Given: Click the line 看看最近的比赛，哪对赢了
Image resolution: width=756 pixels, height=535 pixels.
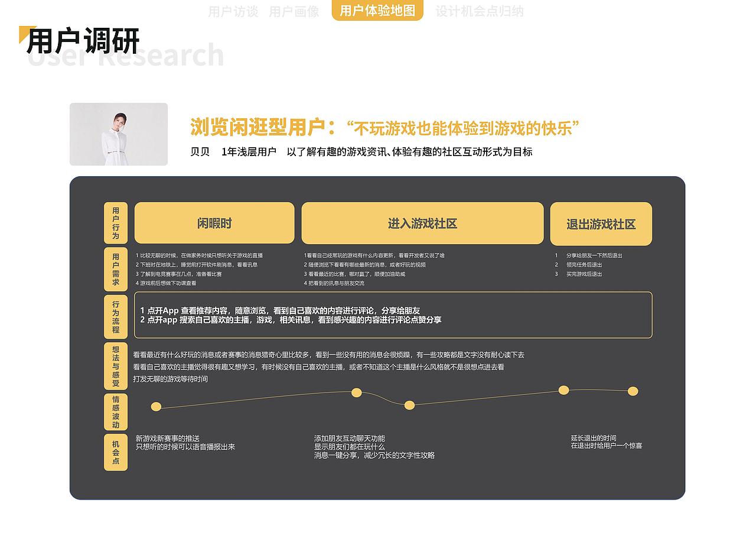Looking at the screenshot, I should coord(354,274).
